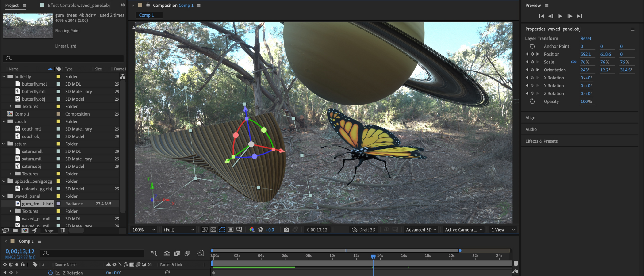Viewport: 644px width, 276px height.
Task: Click the region of interest icon
Action: pos(231,230)
